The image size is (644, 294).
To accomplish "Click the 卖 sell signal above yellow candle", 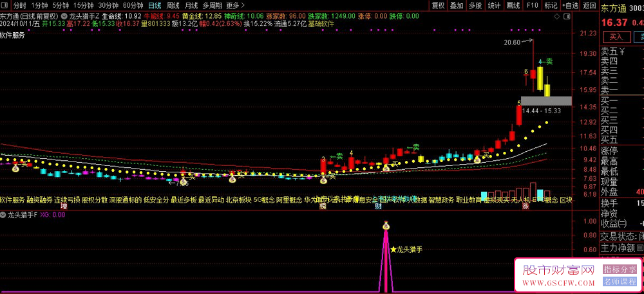I will 549,62.
